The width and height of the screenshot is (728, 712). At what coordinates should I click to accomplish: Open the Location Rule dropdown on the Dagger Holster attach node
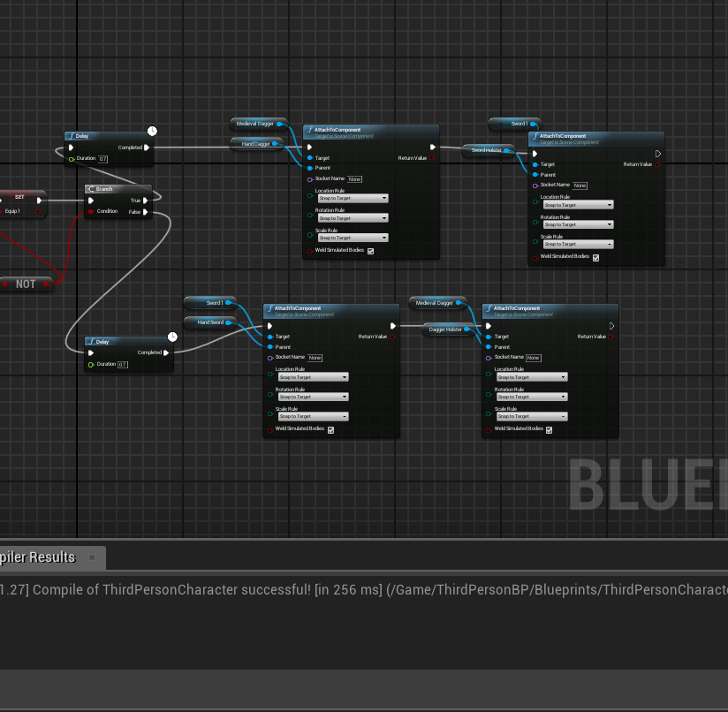(532, 377)
